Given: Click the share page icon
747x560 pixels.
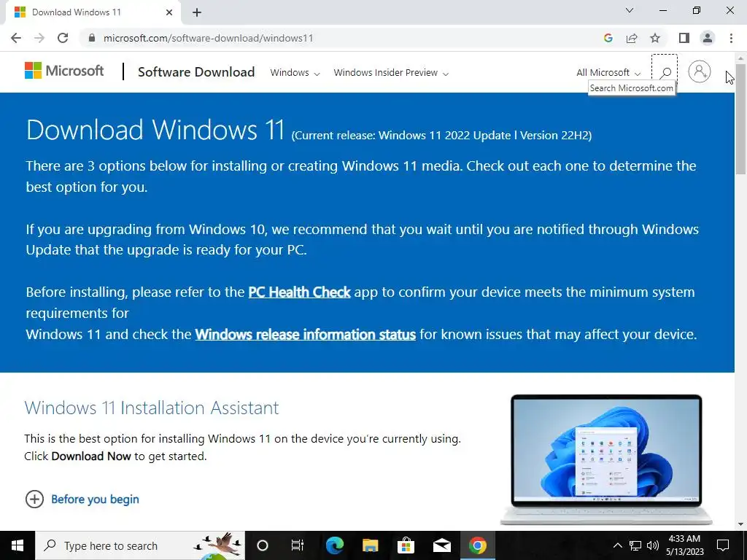Looking at the screenshot, I should pyautogui.click(x=632, y=38).
